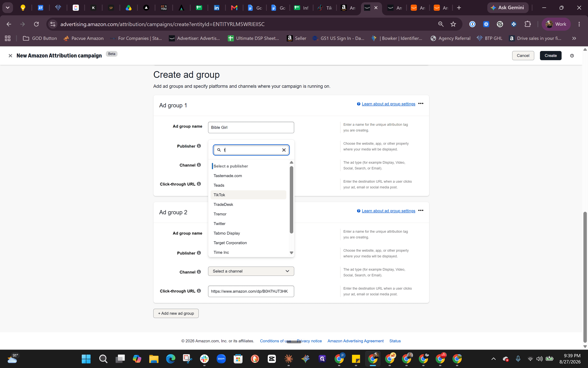Click the Cancel button
This screenshot has width=588, height=368.
pos(523,56)
